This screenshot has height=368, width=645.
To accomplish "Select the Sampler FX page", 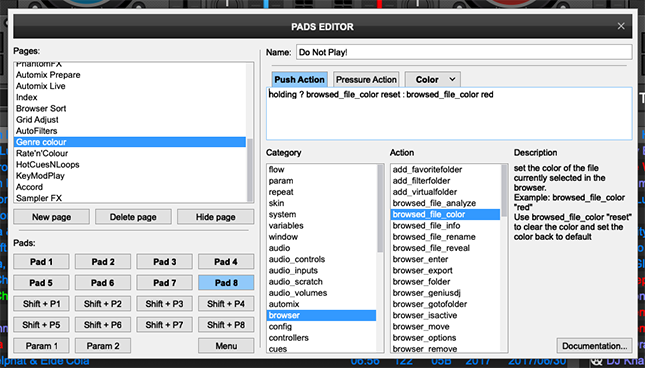I will (130, 198).
